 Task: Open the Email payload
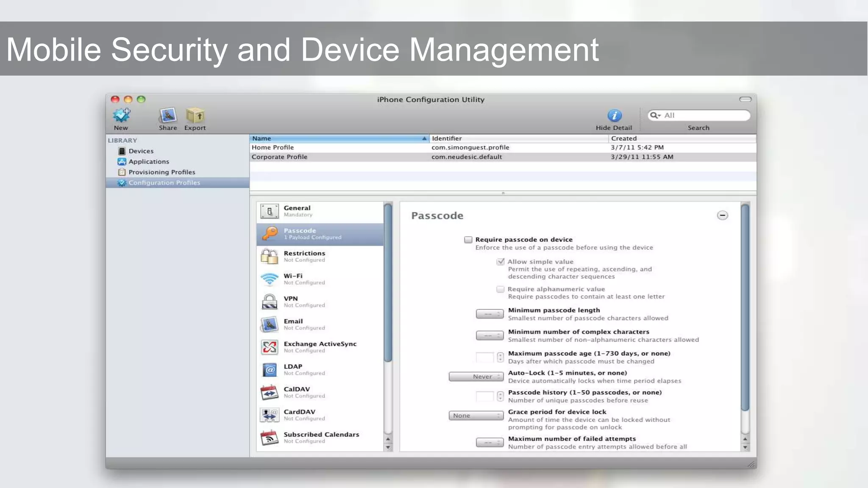[320, 324]
